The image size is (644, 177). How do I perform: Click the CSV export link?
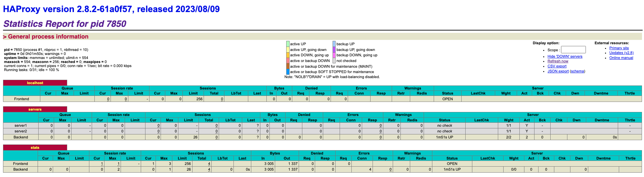click(557, 66)
